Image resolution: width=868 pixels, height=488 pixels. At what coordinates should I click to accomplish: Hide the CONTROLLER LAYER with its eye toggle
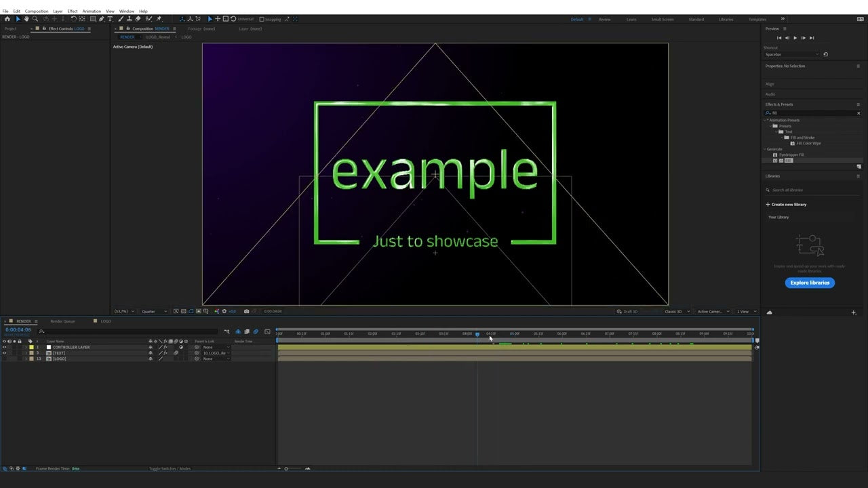point(5,347)
